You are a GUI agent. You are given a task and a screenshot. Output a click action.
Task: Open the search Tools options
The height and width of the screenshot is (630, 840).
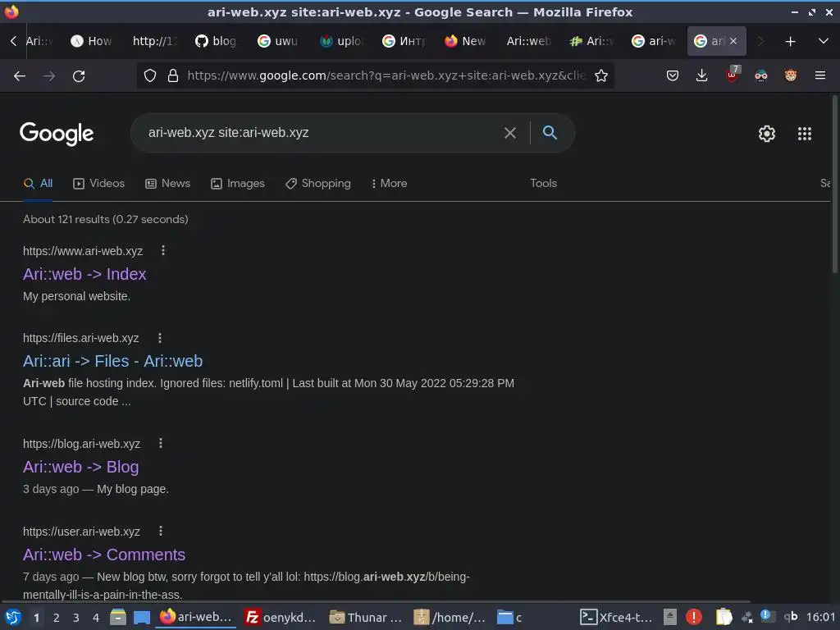[543, 183]
